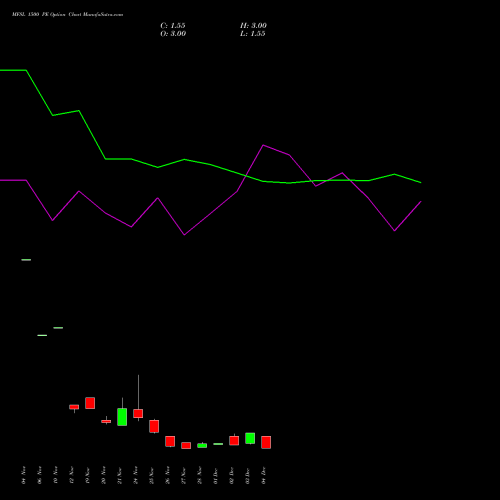The width and height of the screenshot is (500, 500).
Task: Select the red candle for 27 Nov
Action: [186, 445]
